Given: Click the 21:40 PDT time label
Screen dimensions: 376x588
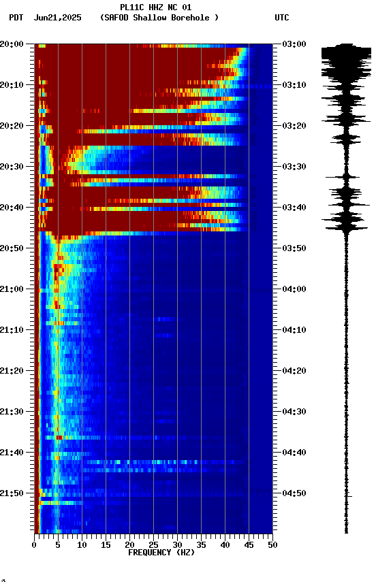Looking at the screenshot, I should [x=12, y=453].
